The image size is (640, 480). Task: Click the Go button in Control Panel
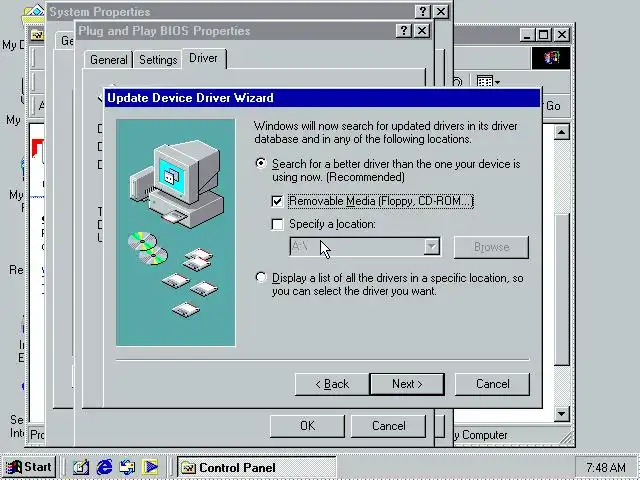[553, 106]
